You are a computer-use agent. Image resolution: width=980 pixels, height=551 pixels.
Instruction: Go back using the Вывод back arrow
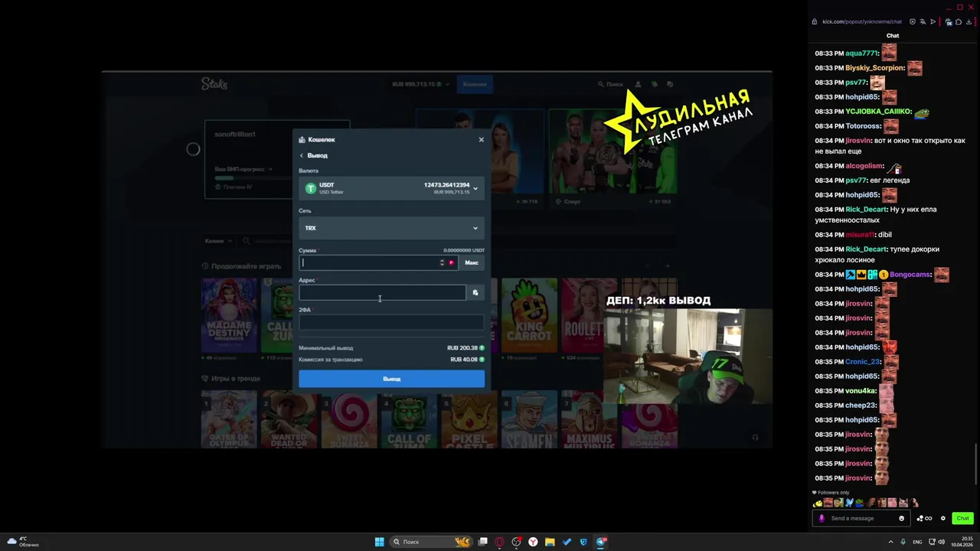(302, 155)
